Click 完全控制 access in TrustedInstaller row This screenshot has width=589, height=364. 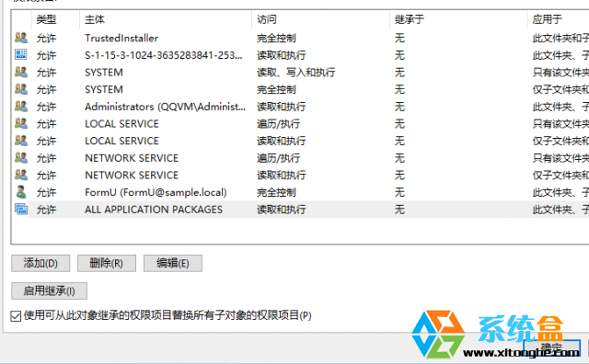point(276,38)
